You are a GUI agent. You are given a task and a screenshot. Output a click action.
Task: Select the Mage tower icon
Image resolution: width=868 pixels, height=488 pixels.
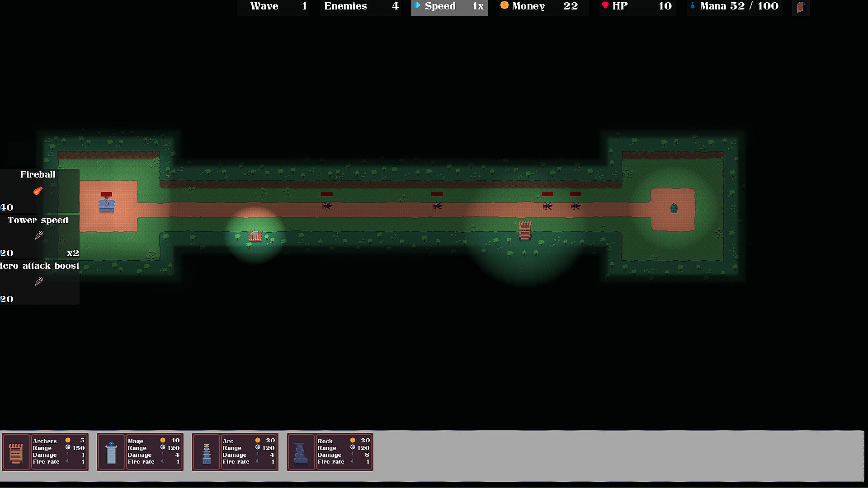(111, 452)
